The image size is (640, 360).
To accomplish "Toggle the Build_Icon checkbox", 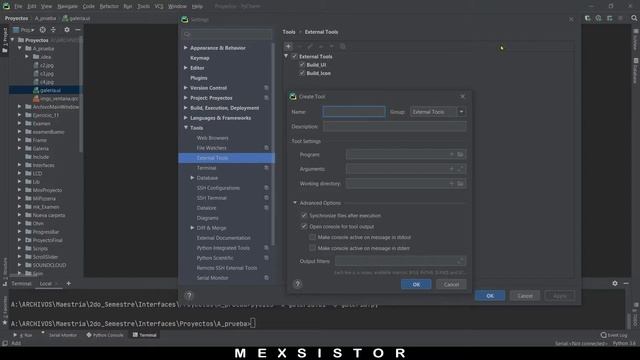I will (x=302, y=73).
